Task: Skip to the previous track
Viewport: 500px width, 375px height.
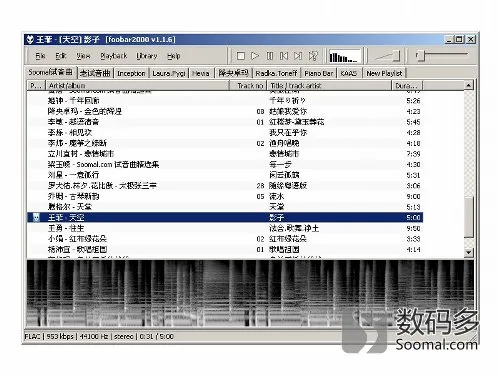Action: [284, 56]
